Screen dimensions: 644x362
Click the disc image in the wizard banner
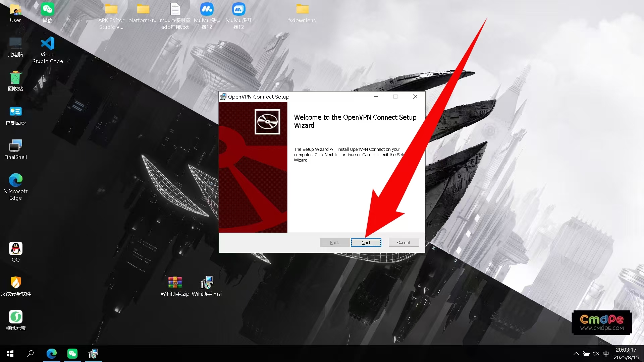tap(267, 122)
